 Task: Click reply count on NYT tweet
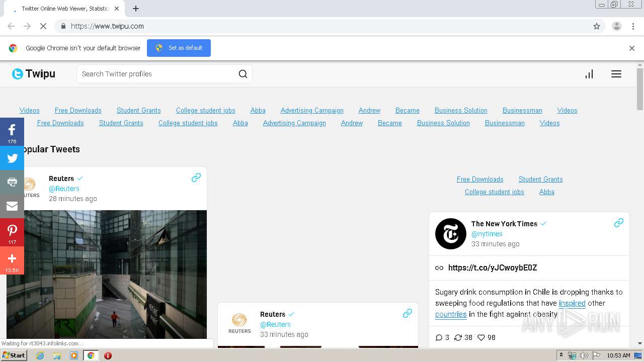click(x=442, y=337)
